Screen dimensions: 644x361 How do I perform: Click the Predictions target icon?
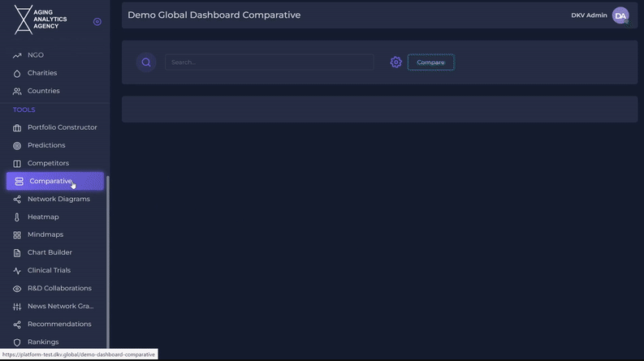[17, 146]
